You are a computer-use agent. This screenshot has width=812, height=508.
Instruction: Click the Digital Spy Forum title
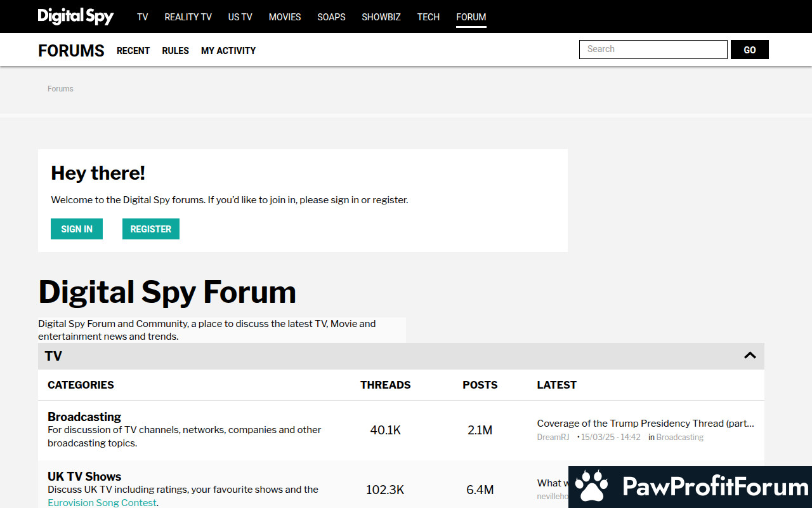click(x=167, y=291)
